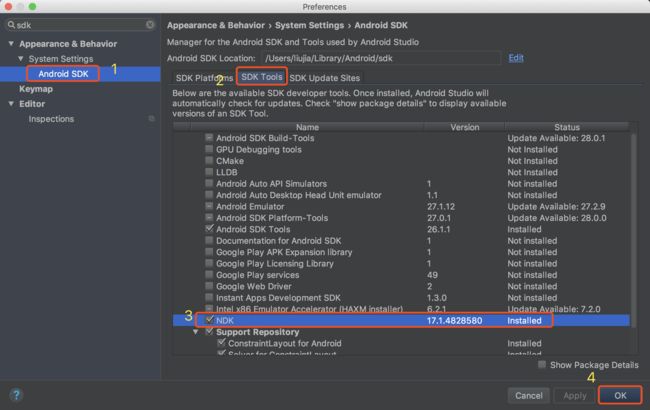Image resolution: width=650 pixels, height=410 pixels.
Task: Click NDK version 17.1.4828580
Action: 454,320
